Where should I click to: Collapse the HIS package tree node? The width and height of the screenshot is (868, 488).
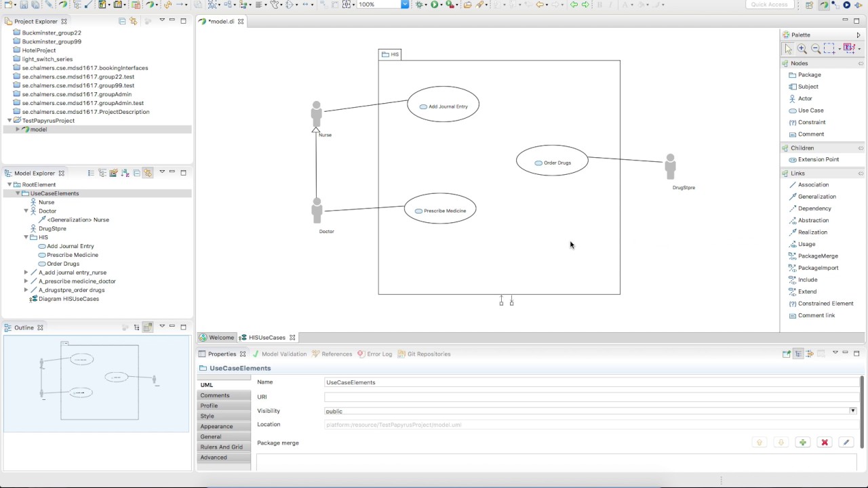point(26,237)
